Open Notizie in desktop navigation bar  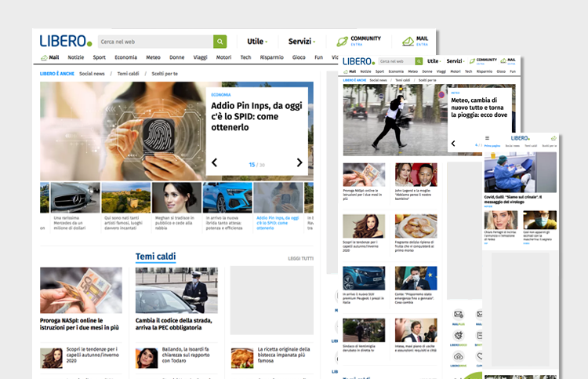pyautogui.click(x=76, y=57)
